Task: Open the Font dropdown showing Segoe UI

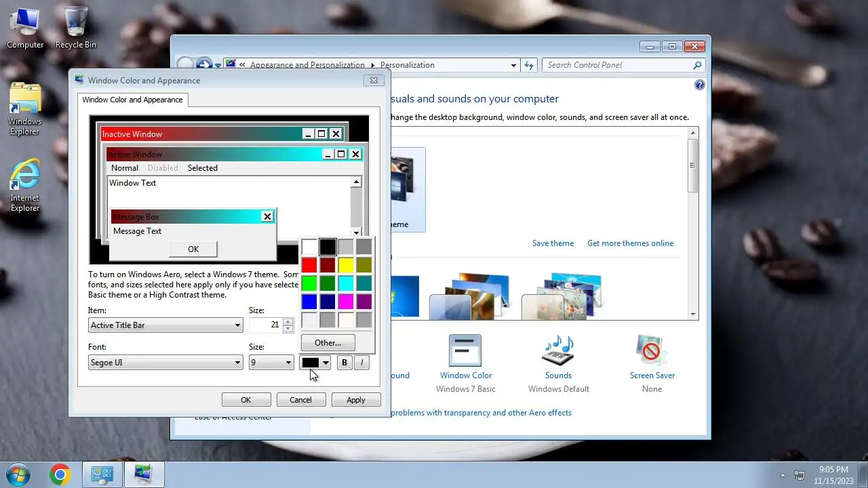Action: pyautogui.click(x=165, y=363)
